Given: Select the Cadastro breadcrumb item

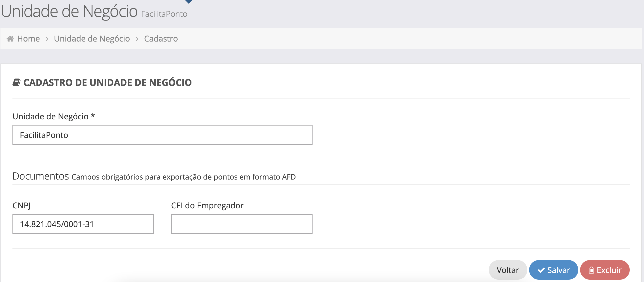Looking at the screenshot, I should pyautogui.click(x=161, y=39).
